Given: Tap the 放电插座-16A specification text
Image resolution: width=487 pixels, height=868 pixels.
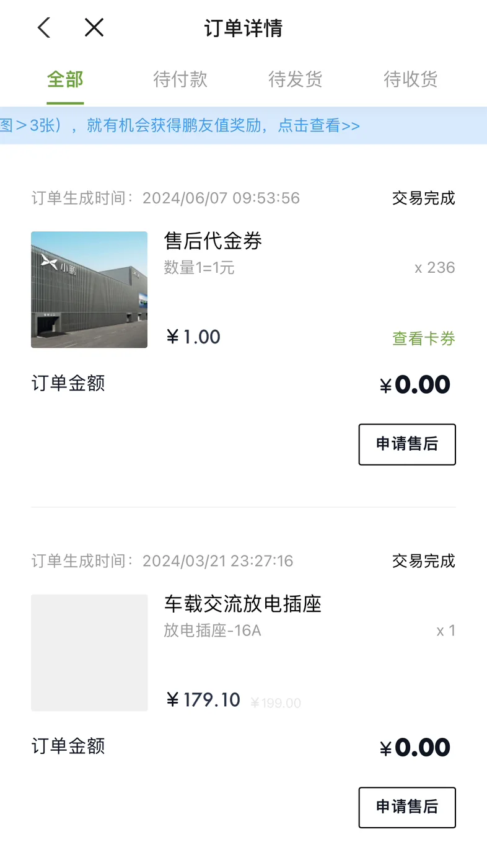Looking at the screenshot, I should (213, 631).
